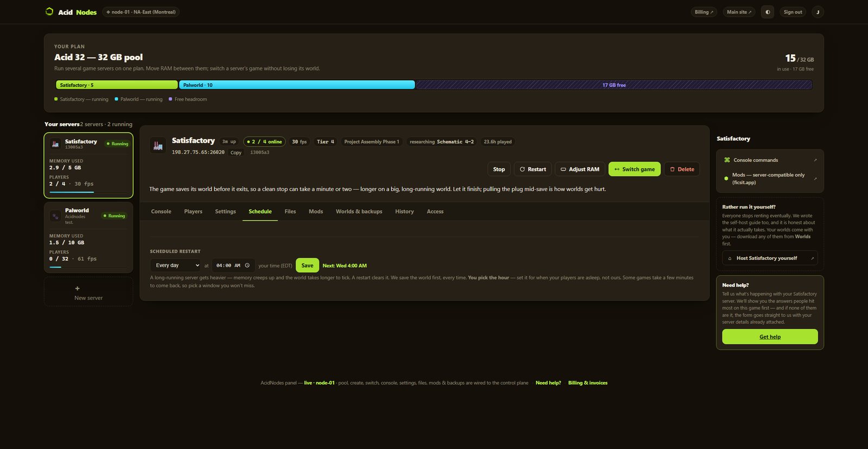Open the Adjust RAM dialog
Image resolution: width=868 pixels, height=449 pixels.
[x=580, y=169]
